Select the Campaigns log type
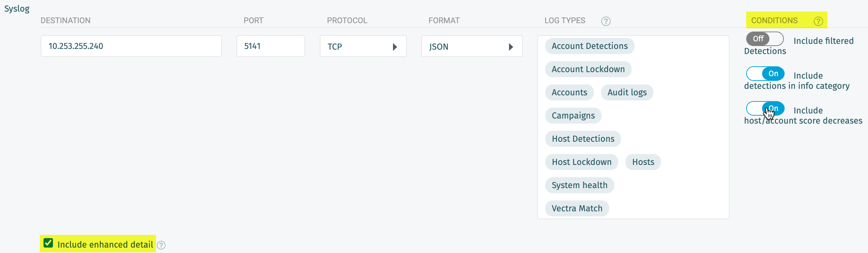 [573, 115]
